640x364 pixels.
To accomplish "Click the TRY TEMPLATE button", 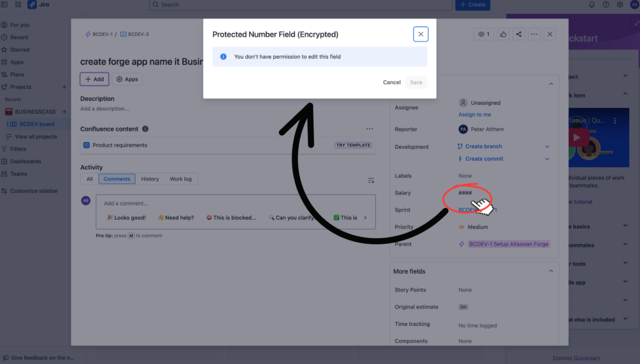I will (x=353, y=145).
